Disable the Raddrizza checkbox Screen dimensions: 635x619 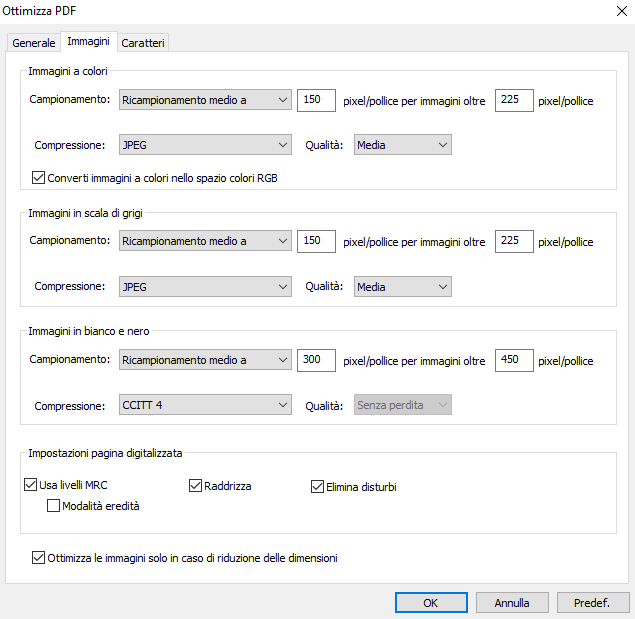[196, 485]
